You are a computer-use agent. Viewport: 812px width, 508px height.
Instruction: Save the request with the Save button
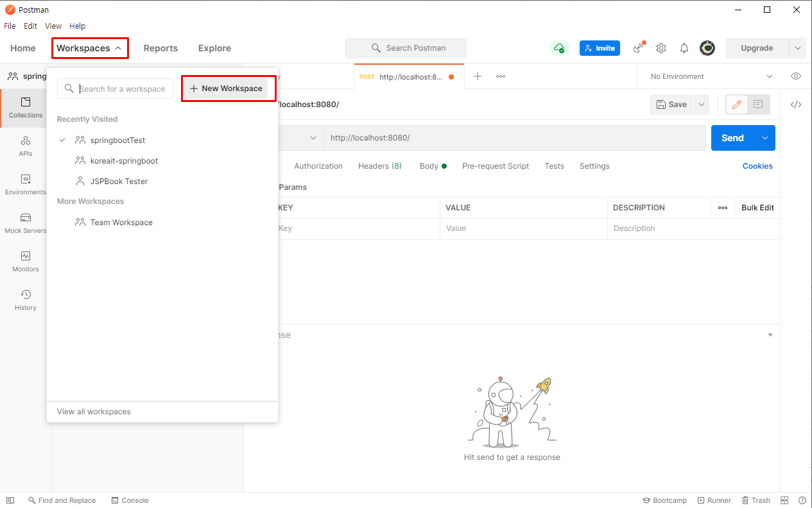[x=671, y=105]
